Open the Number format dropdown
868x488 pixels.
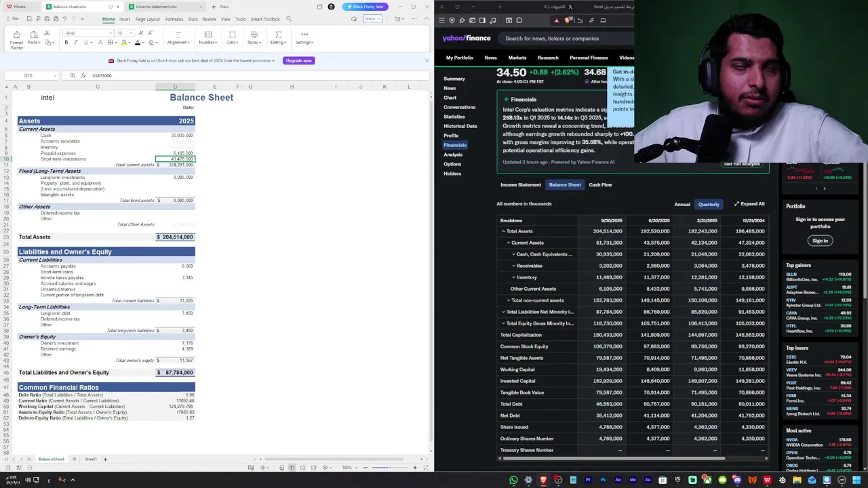pyautogui.click(x=208, y=38)
